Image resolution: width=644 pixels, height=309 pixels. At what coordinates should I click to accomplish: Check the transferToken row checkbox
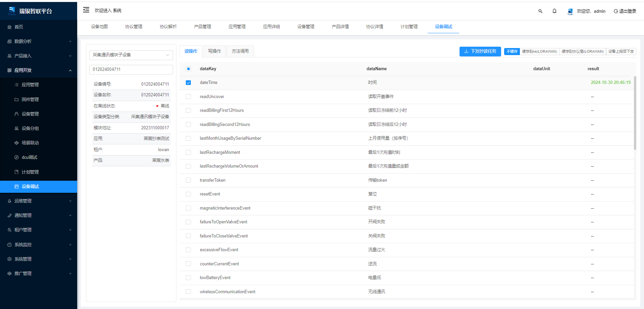coord(188,180)
